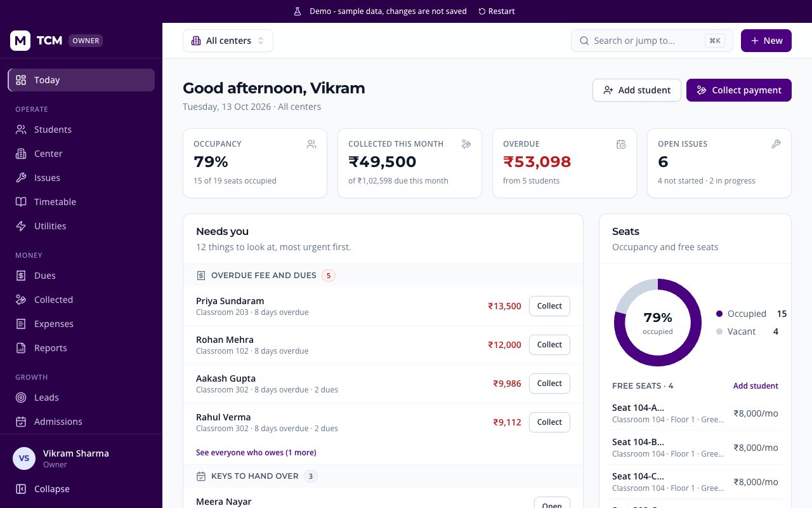Screen dimensions: 812x508
Task: Open the All centers dropdown
Action: [x=228, y=41]
